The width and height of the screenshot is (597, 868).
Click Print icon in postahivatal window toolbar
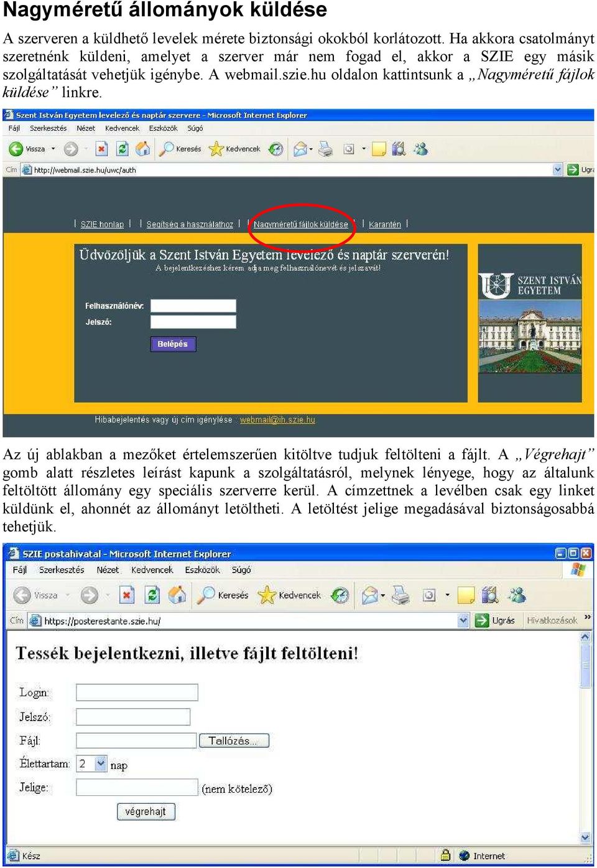(401, 595)
